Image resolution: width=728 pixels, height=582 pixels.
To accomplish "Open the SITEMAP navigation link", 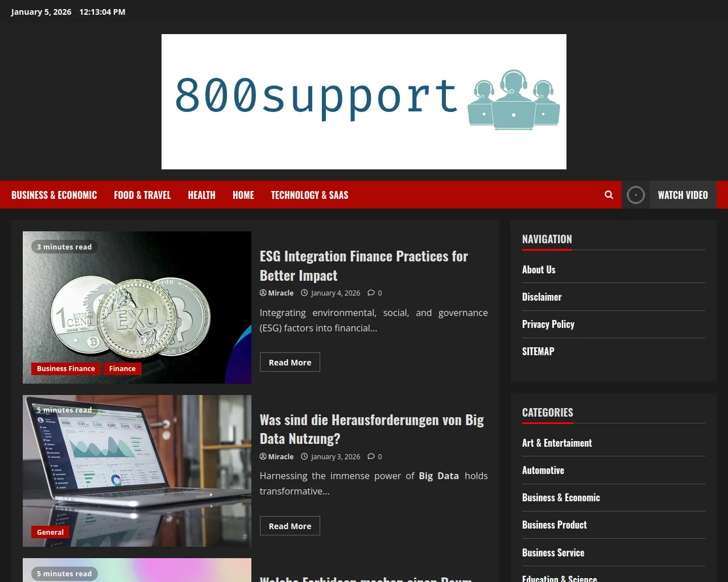I will click(x=538, y=351).
